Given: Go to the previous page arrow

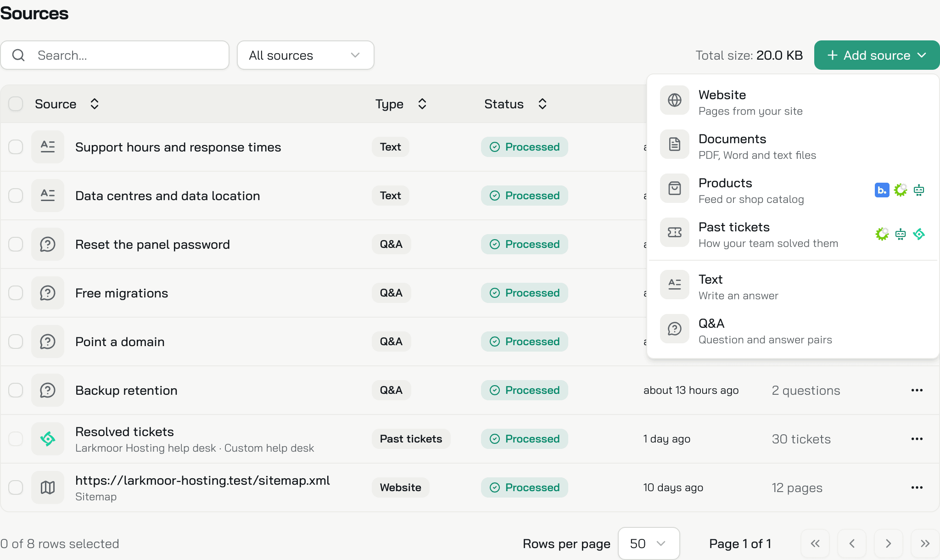Looking at the screenshot, I should (852, 543).
